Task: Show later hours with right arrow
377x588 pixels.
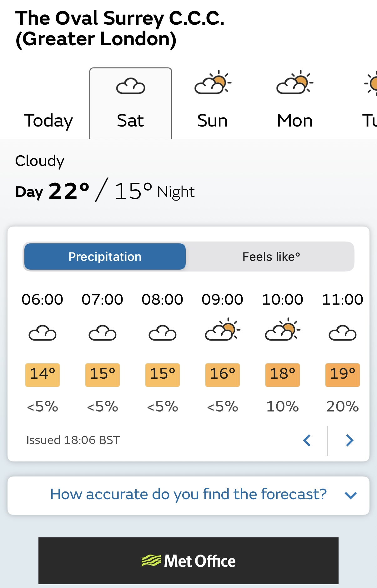Action: [x=349, y=441]
